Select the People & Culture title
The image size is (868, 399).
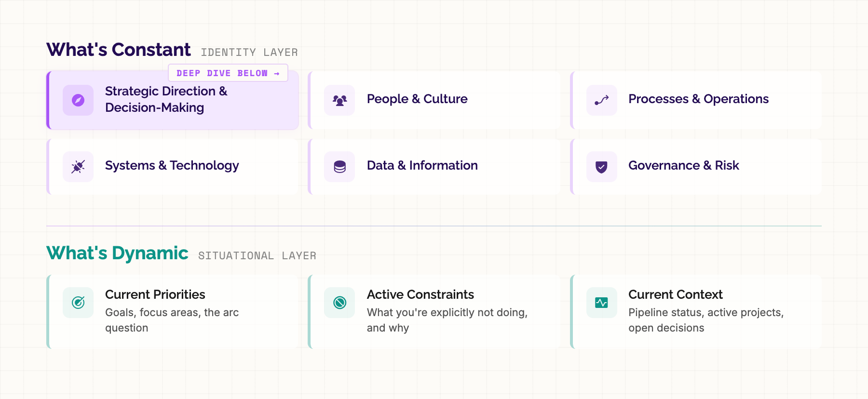(417, 99)
